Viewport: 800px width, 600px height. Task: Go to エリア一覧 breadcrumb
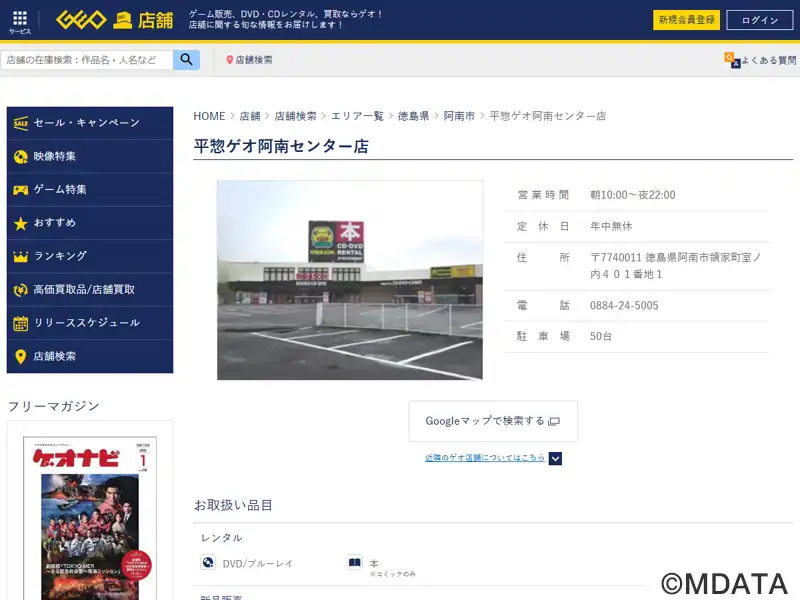click(x=357, y=116)
